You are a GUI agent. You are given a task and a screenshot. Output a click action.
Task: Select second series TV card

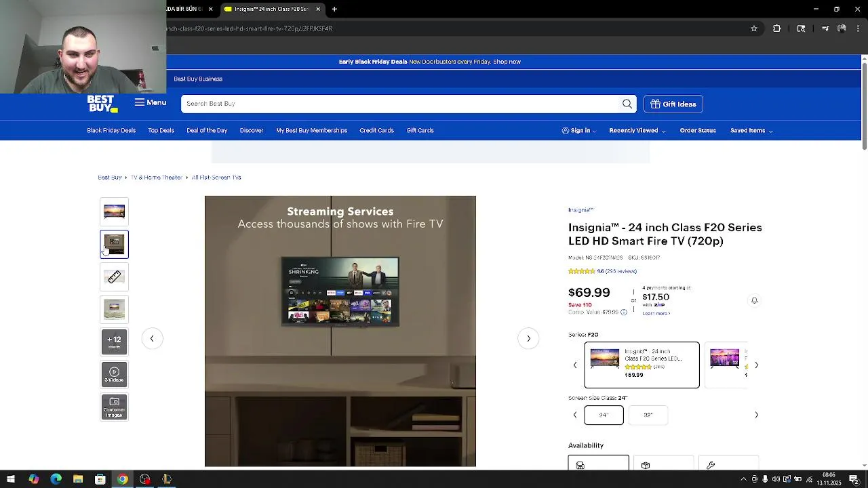726,365
